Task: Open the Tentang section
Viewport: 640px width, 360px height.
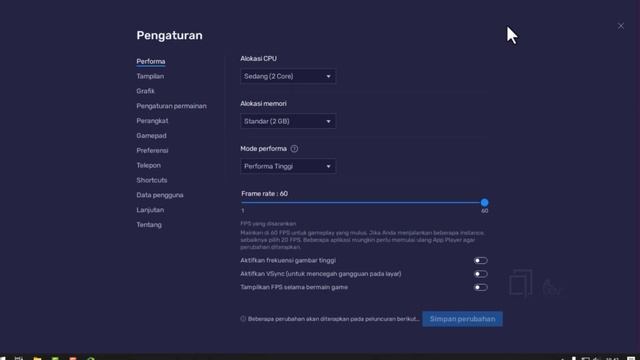Action: (x=149, y=224)
